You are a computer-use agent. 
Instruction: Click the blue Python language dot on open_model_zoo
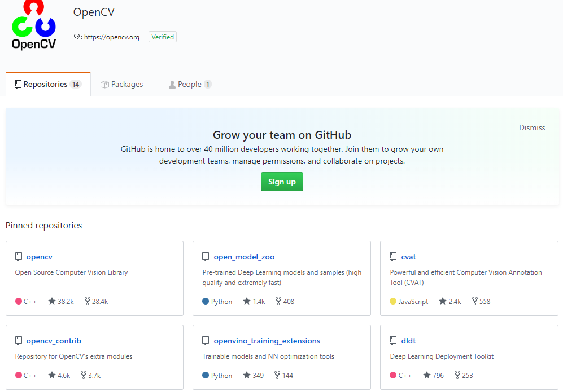tap(206, 301)
